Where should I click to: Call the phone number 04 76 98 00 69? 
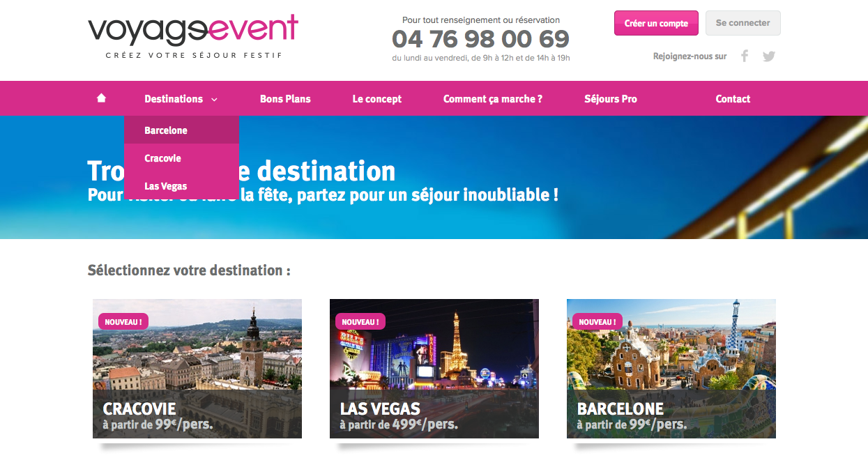tap(481, 38)
